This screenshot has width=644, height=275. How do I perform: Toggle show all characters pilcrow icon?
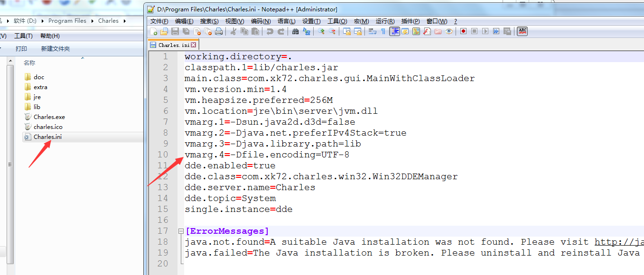383,31
